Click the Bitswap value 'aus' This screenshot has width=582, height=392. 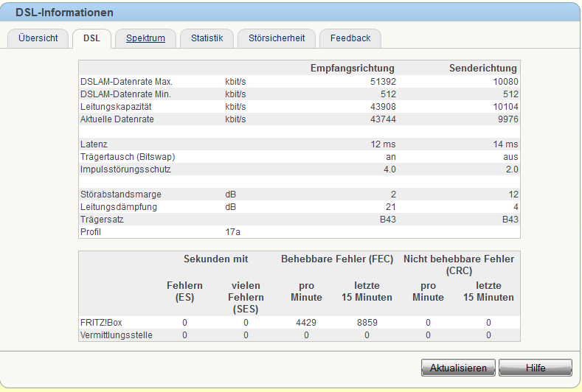(510, 157)
